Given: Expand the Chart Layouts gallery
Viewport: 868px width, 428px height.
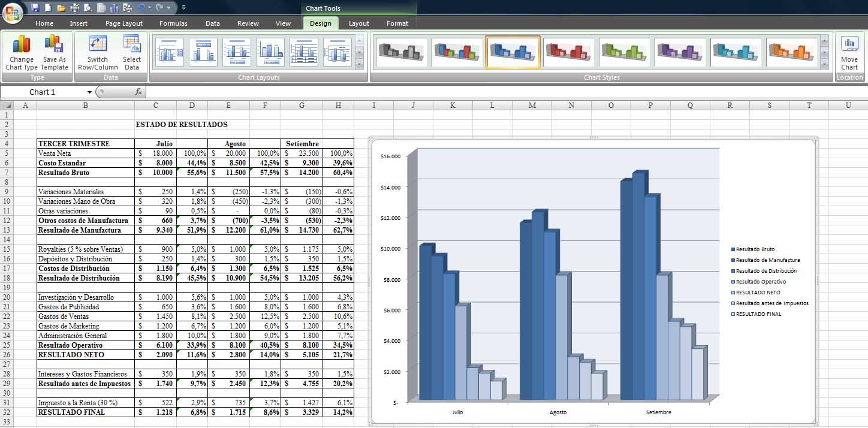Looking at the screenshot, I should pyautogui.click(x=360, y=64).
